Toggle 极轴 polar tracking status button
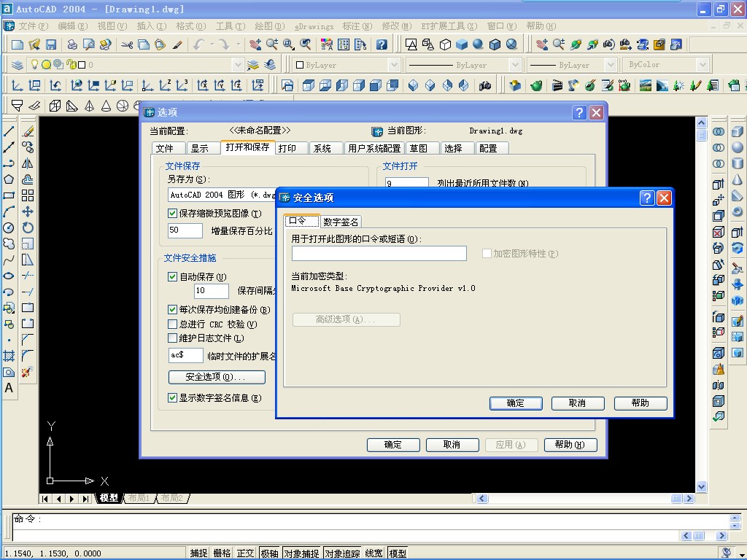The image size is (747, 560). (x=270, y=553)
